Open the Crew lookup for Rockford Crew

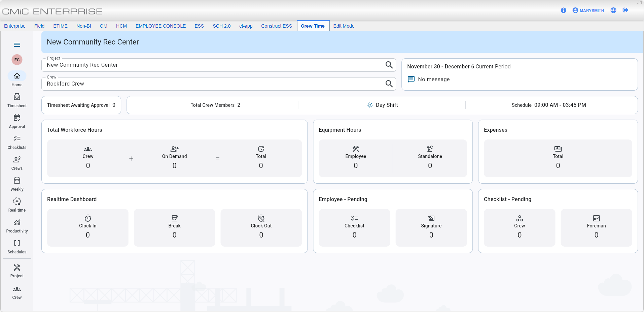point(389,84)
